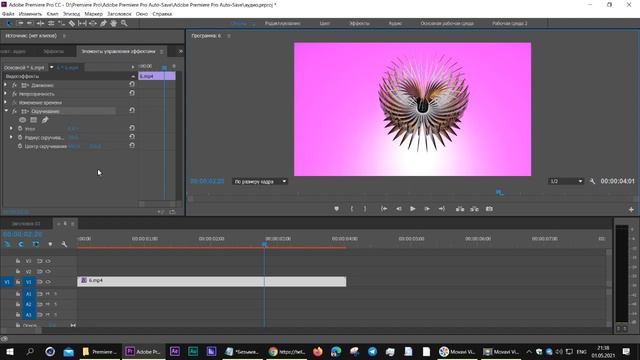Toggle the Угол stopwatch animation
The image size is (640, 360).
(20, 128)
